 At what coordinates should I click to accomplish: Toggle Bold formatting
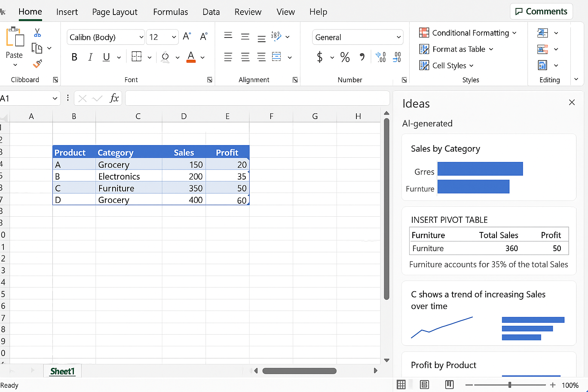[74, 57]
